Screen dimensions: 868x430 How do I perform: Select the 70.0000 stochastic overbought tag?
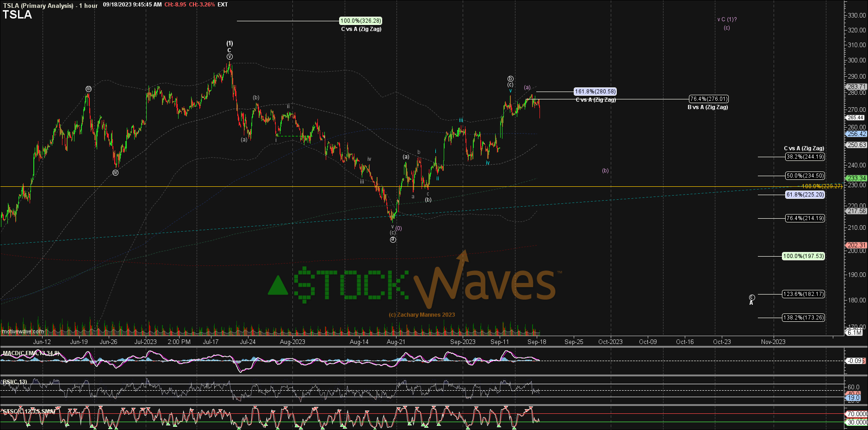click(857, 414)
